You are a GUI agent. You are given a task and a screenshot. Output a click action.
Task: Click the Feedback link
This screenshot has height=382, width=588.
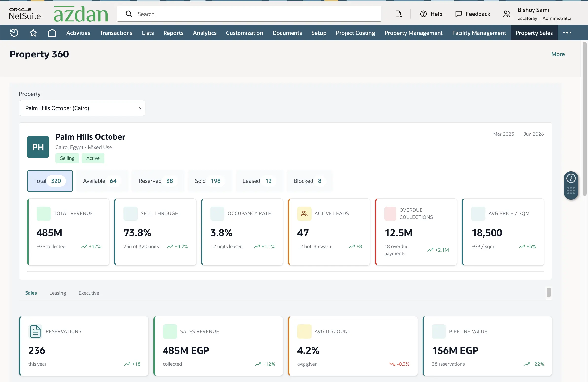[478, 14]
